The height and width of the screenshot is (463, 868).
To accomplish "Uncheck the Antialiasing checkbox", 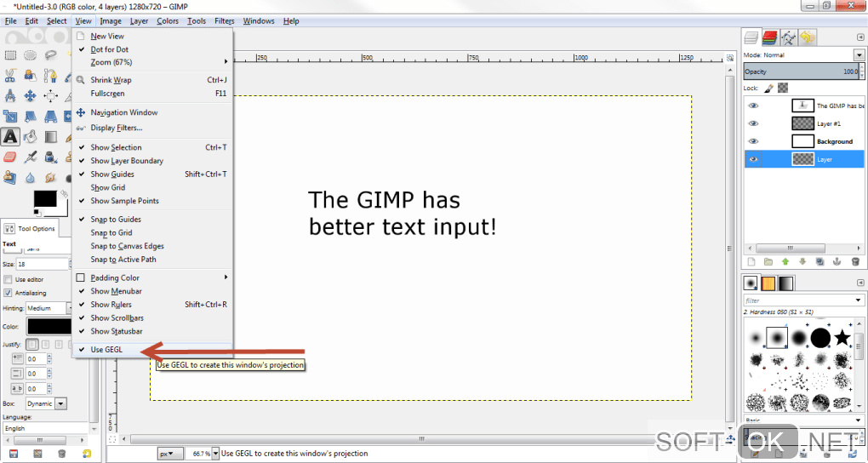I will (x=8, y=293).
